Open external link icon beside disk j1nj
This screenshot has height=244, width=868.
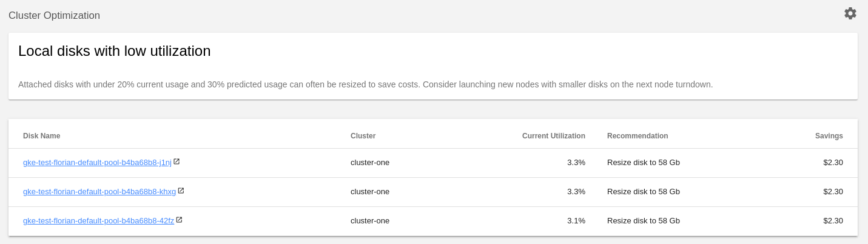(177, 161)
